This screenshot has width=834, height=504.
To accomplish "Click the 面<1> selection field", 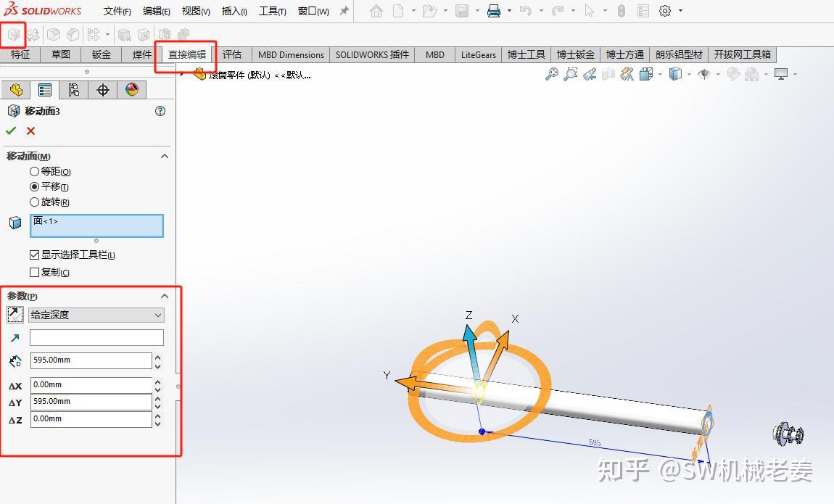I will pyautogui.click(x=96, y=226).
